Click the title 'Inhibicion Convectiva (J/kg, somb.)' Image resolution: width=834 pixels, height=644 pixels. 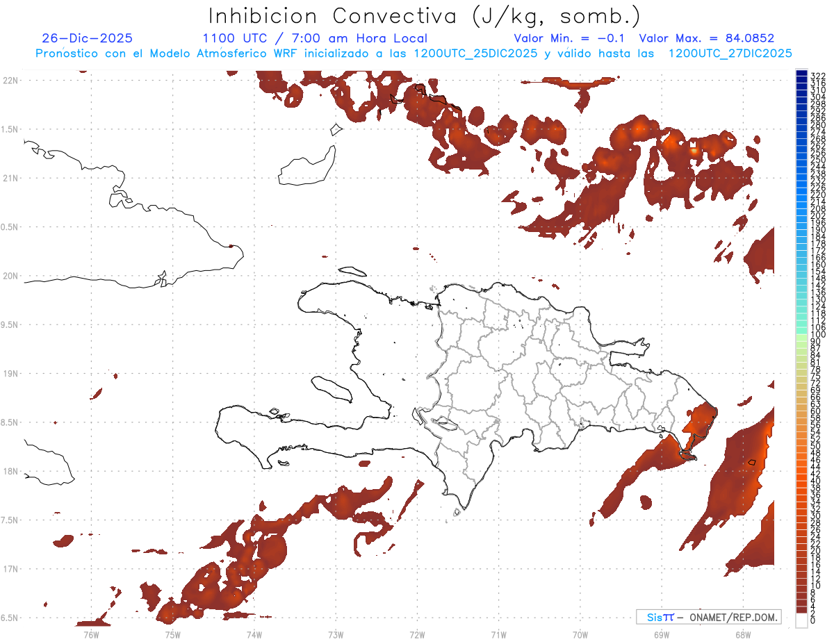click(424, 16)
